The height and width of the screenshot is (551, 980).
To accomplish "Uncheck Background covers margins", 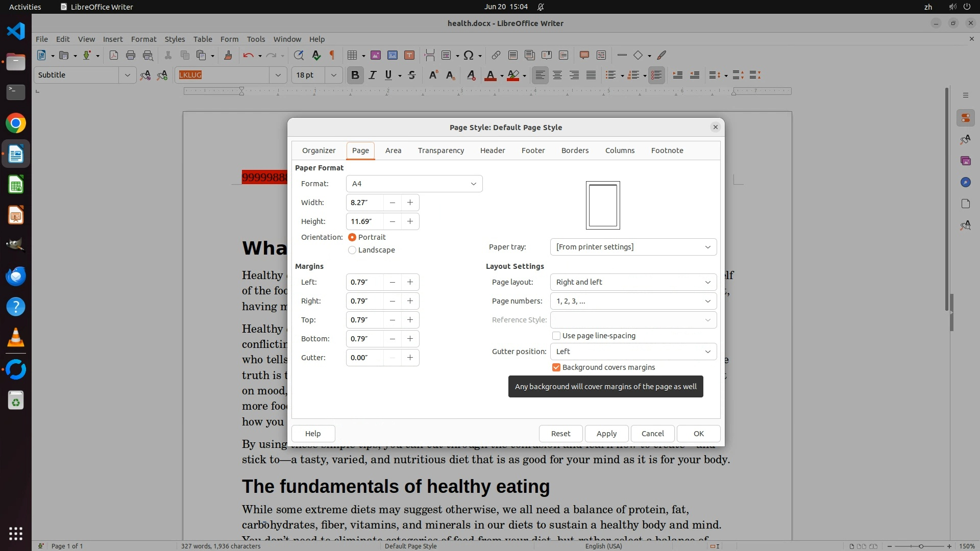I will coord(556,367).
